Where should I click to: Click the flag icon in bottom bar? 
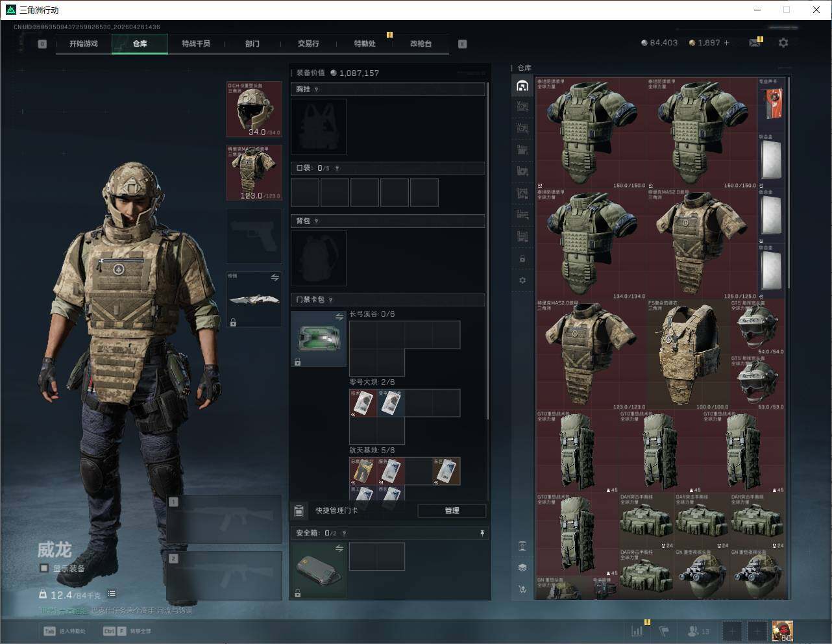663,630
